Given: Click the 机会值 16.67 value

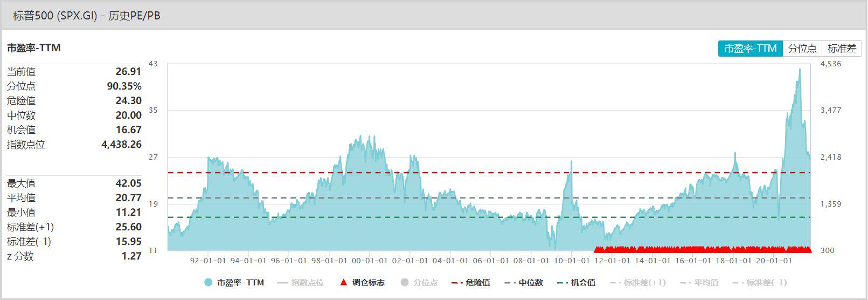Looking at the screenshot, I should click(128, 129).
